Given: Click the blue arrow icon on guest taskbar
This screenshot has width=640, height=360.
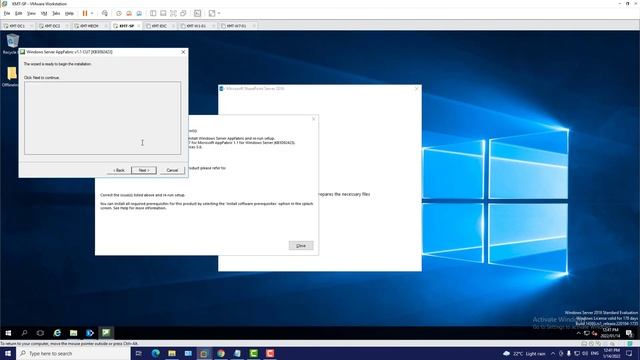Looking at the screenshot, I should pos(90,333).
